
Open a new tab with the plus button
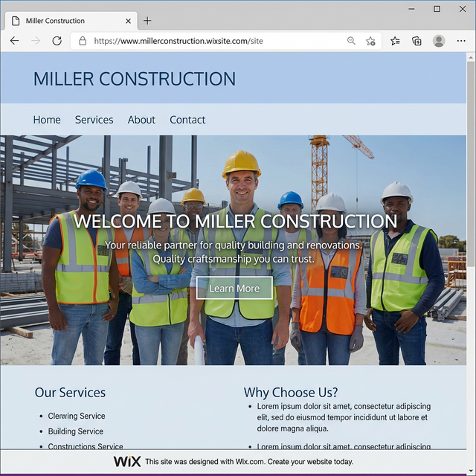pos(147,21)
